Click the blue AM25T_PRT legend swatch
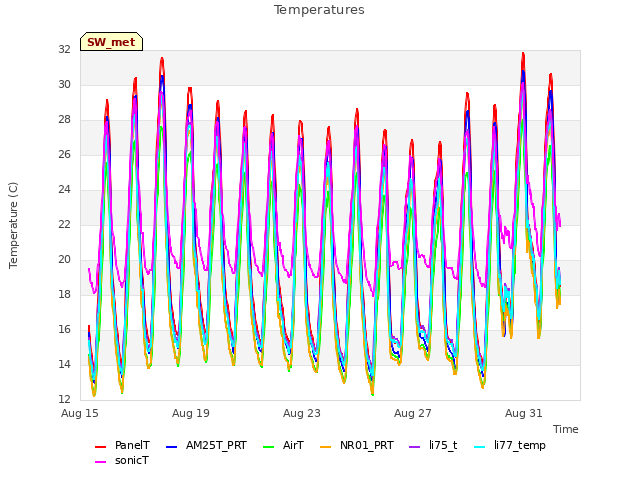 point(172,447)
